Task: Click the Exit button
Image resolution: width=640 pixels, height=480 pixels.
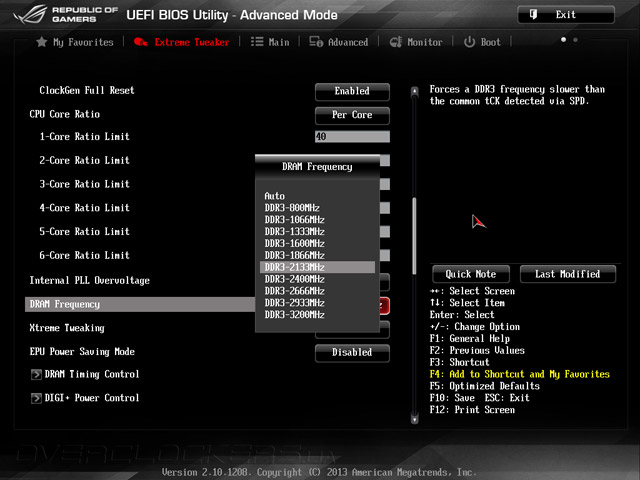Action: pyautogui.click(x=566, y=15)
